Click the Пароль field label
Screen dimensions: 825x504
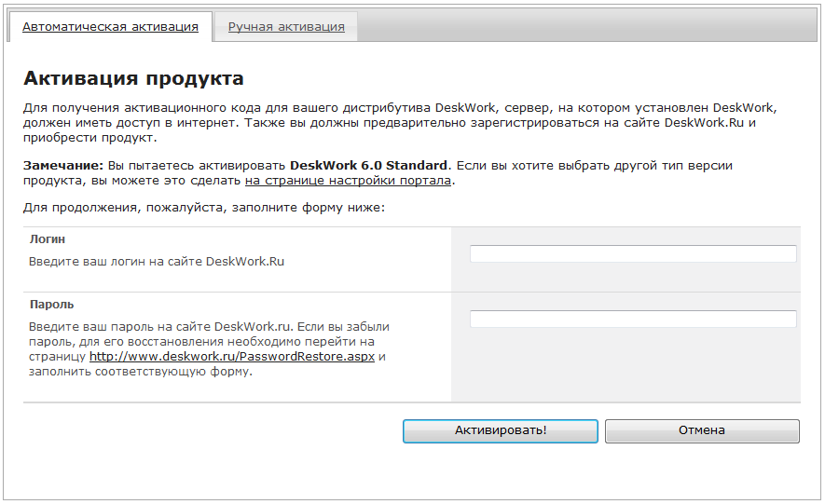click(x=51, y=305)
